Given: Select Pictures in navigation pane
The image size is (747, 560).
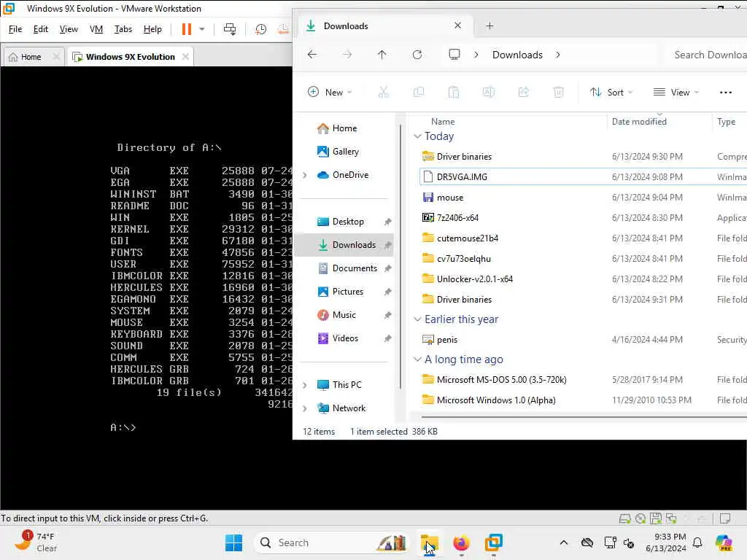Looking at the screenshot, I should point(348,292).
